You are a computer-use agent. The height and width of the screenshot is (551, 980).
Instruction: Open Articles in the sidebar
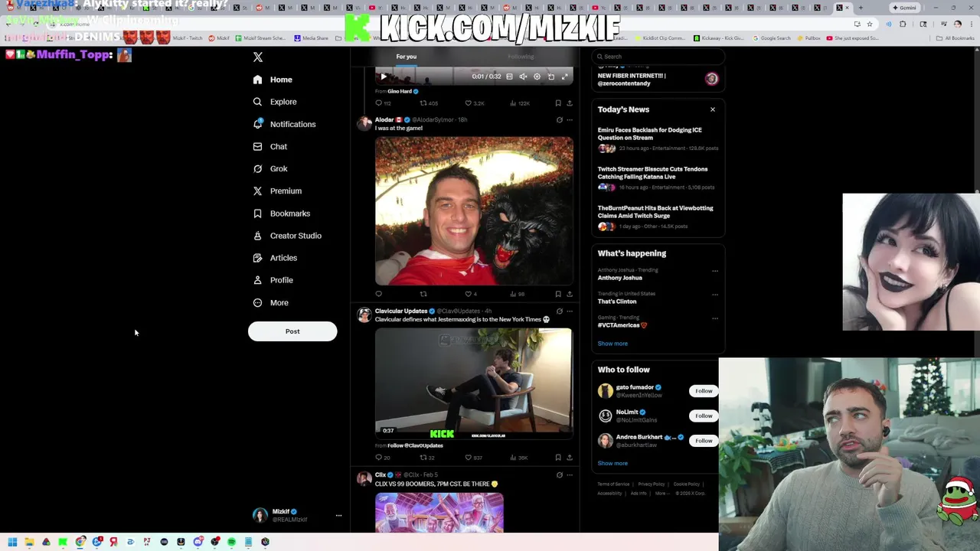pyautogui.click(x=275, y=258)
